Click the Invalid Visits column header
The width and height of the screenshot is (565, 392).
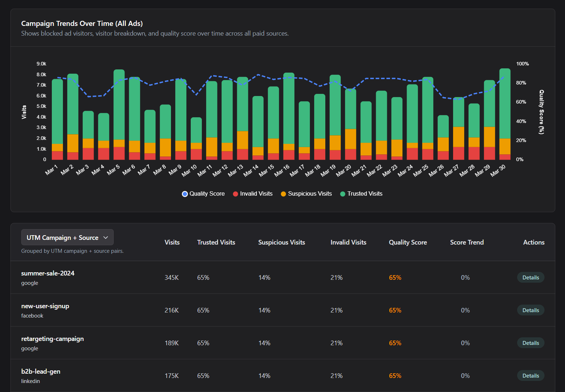tap(348, 242)
